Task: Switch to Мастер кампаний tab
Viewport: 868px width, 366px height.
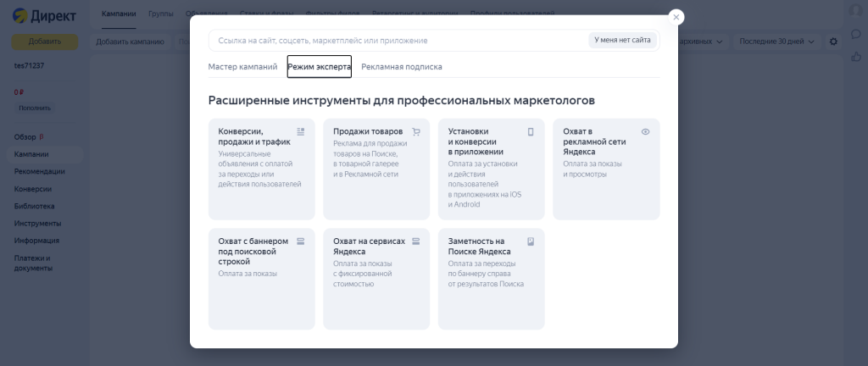Action: point(242,67)
